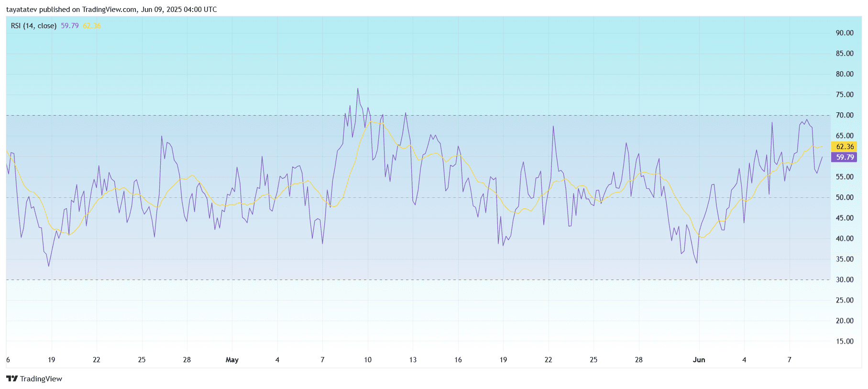Click the 7 date label after Jun
This screenshot has height=389, width=868.
pyautogui.click(x=790, y=360)
